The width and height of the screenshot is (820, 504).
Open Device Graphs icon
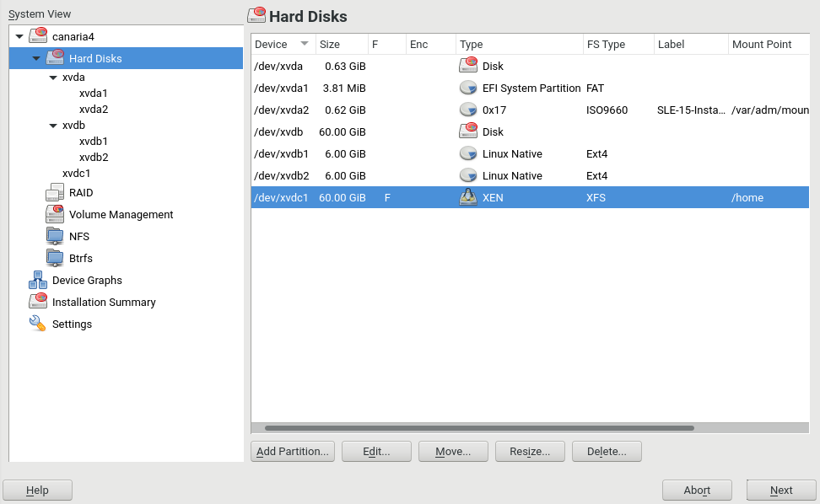coord(38,281)
